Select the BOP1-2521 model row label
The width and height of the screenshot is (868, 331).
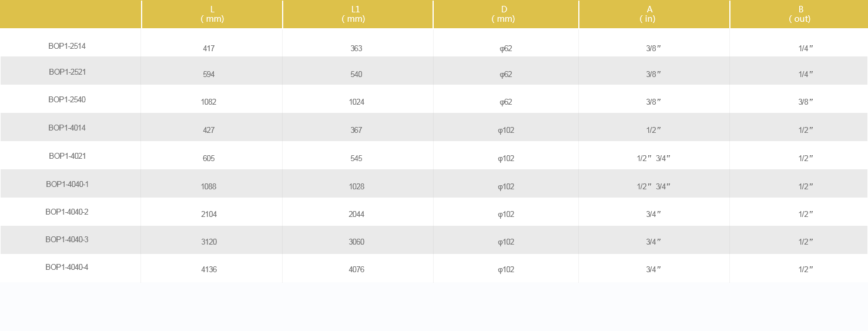coord(68,72)
